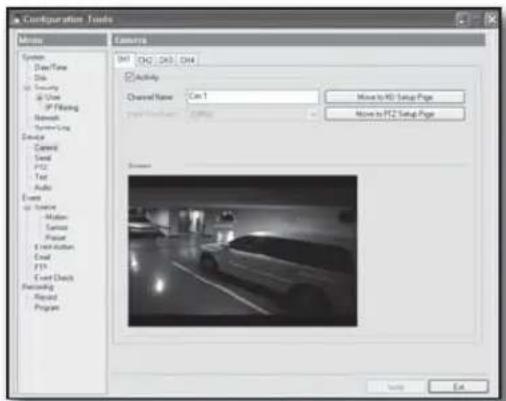Click the Move to MD Setup Page button
This screenshot has width=506, height=401.
click(x=395, y=97)
